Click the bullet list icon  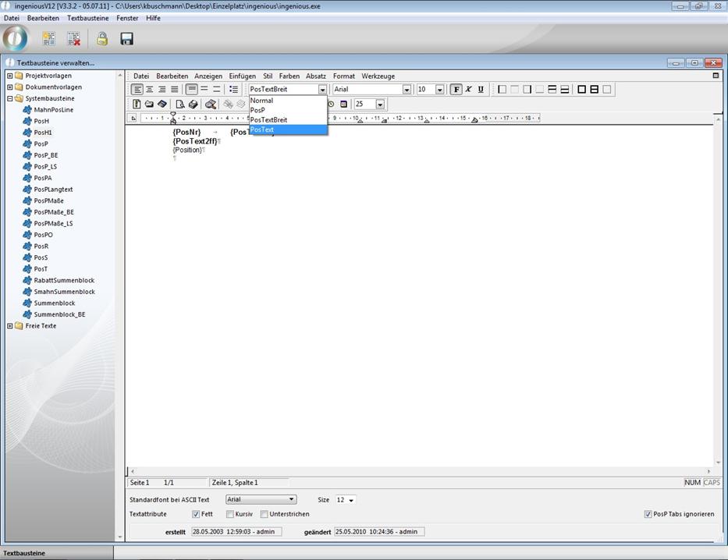pos(233,90)
